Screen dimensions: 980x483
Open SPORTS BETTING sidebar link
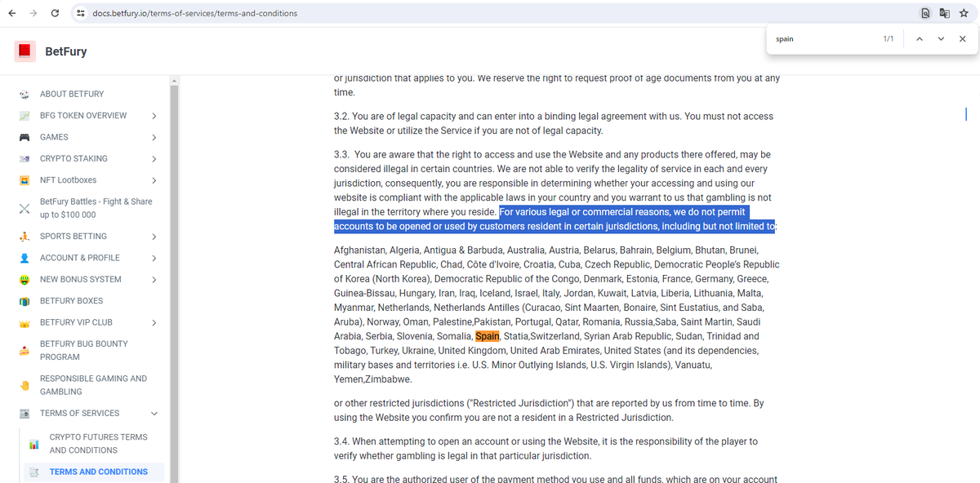pyautogui.click(x=73, y=237)
